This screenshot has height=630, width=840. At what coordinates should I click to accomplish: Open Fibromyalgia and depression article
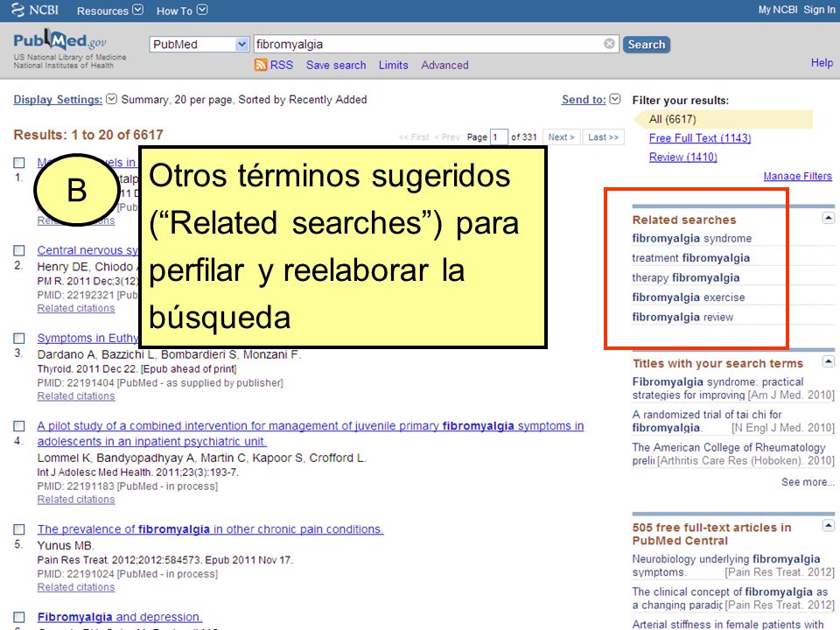(x=120, y=617)
